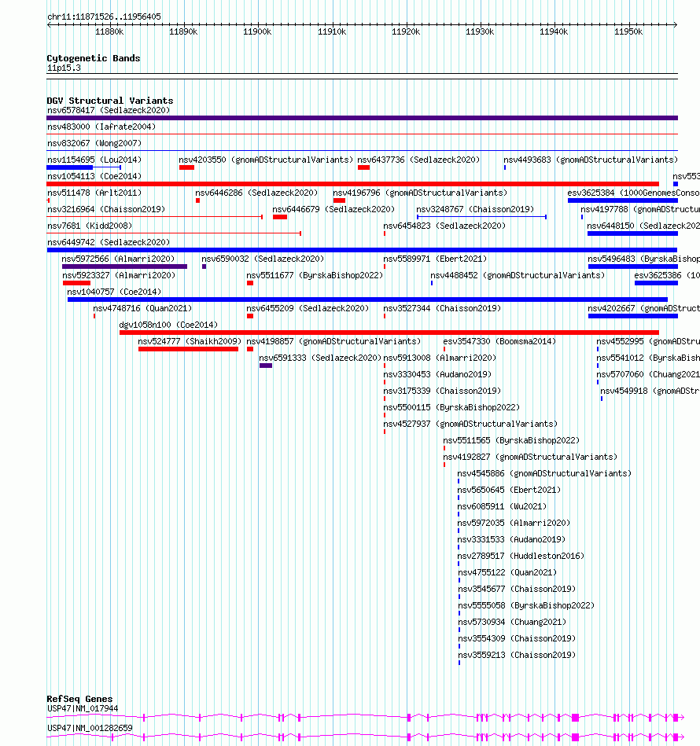The width and height of the screenshot is (700, 746).
Task: Click the red dgv1058n100 variant bar
Action: (x=389, y=333)
